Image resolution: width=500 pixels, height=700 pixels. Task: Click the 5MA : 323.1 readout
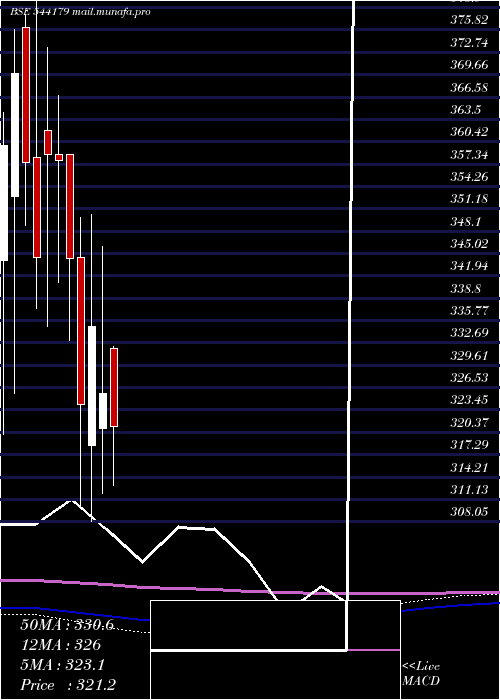tap(62, 665)
